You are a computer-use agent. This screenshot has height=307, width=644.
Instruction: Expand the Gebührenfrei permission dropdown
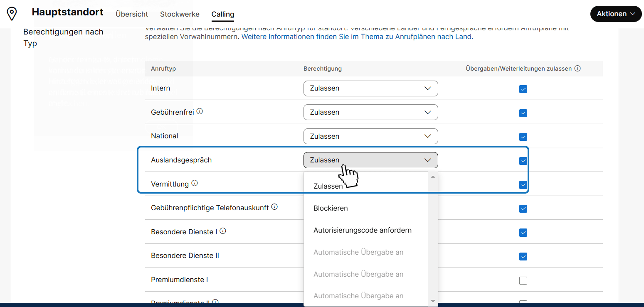pos(370,112)
